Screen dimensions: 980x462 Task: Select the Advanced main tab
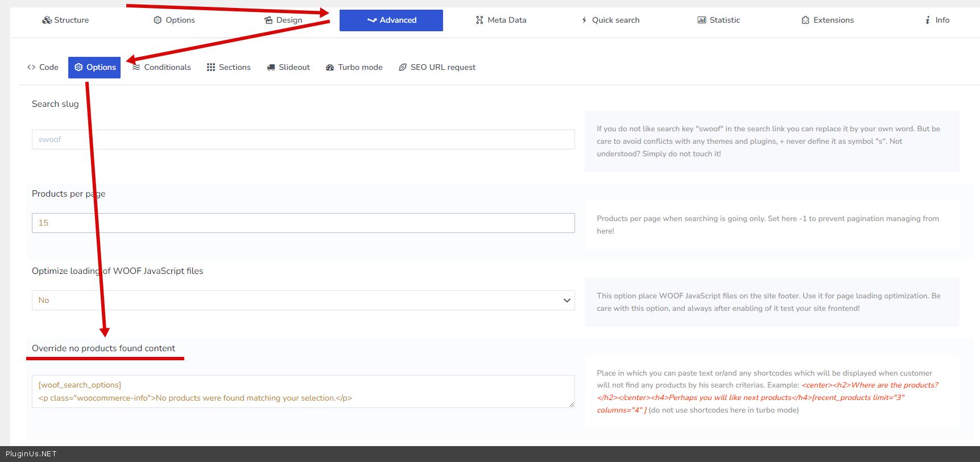coord(391,20)
